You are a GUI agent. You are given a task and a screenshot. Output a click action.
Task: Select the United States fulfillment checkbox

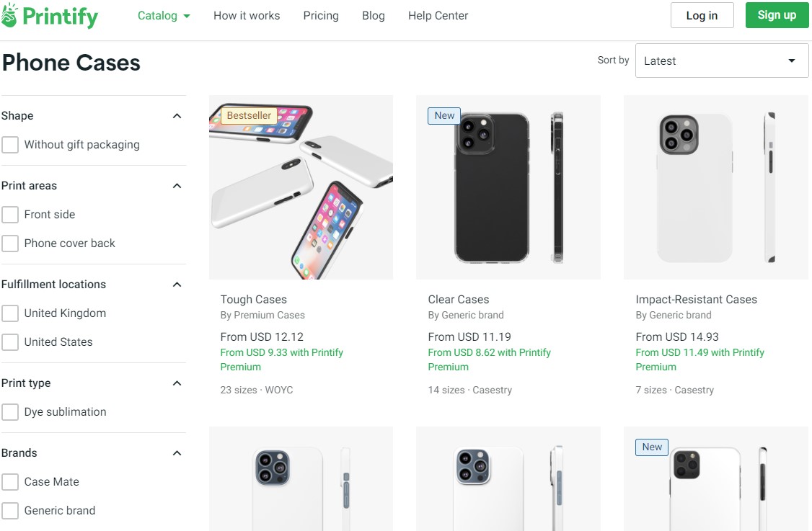[x=10, y=342]
